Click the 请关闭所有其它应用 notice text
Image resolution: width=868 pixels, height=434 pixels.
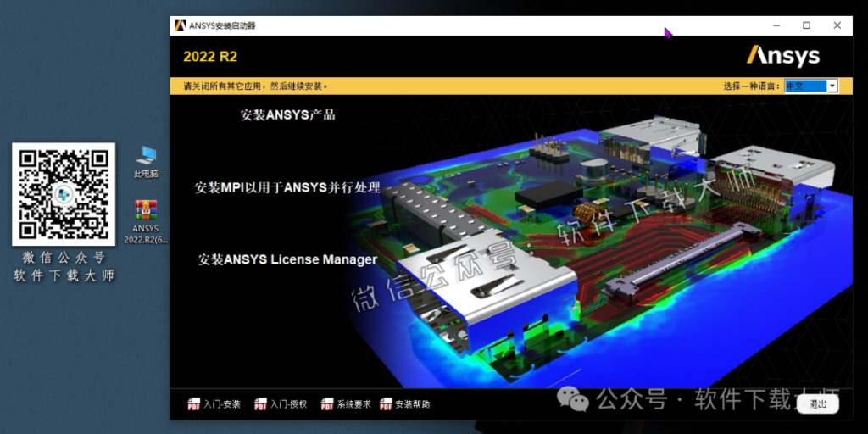[256, 86]
